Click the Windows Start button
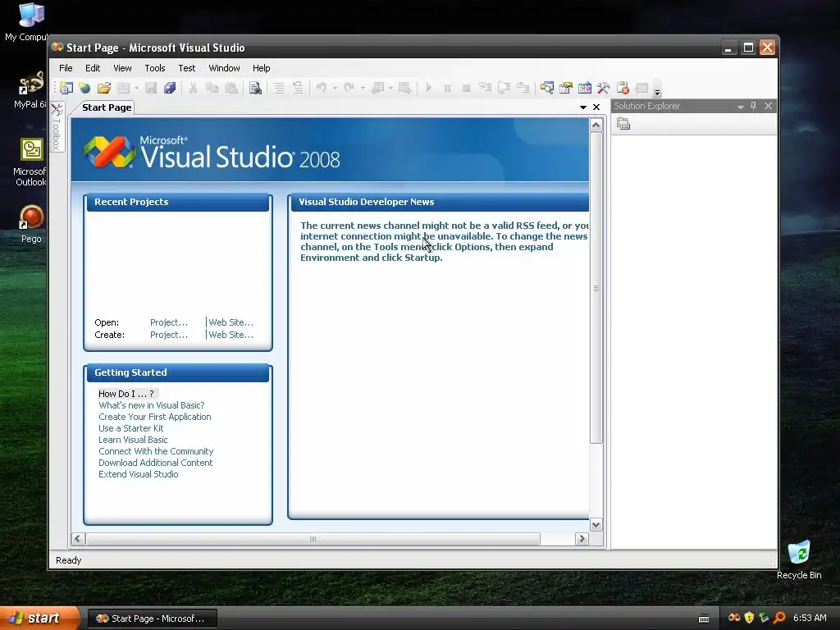This screenshot has height=630, width=840. coord(39,619)
